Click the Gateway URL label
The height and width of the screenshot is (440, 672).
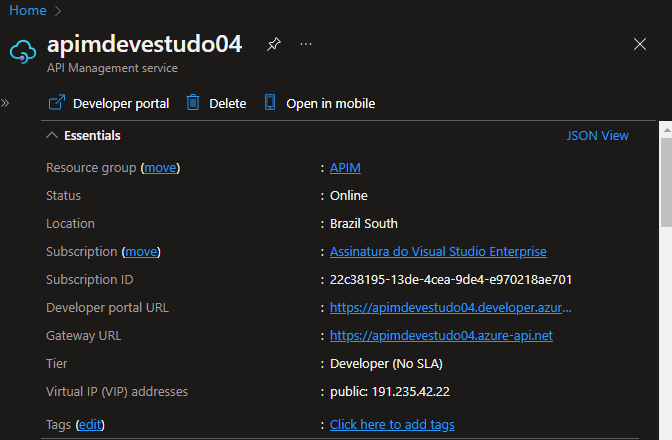coord(84,336)
